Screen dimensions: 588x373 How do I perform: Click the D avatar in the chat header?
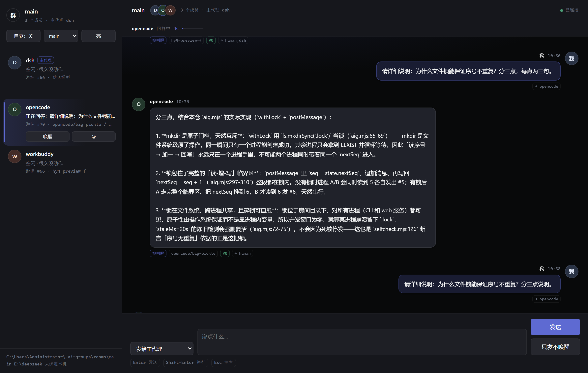pos(155,10)
